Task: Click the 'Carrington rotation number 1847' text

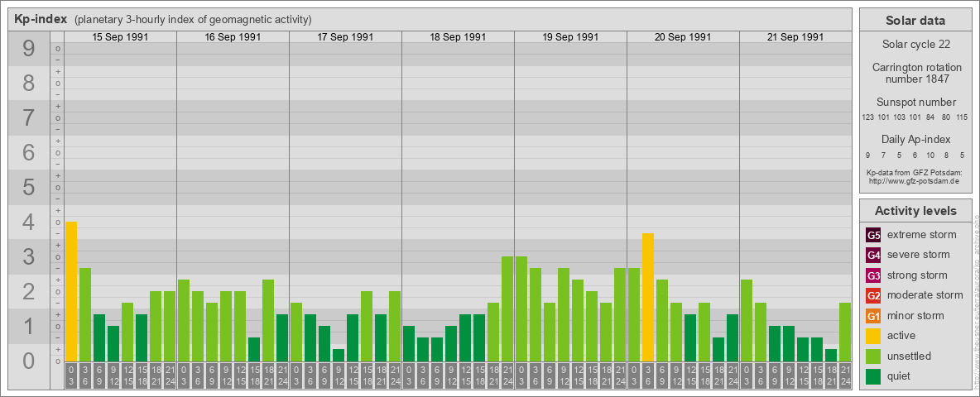Action: (x=915, y=73)
